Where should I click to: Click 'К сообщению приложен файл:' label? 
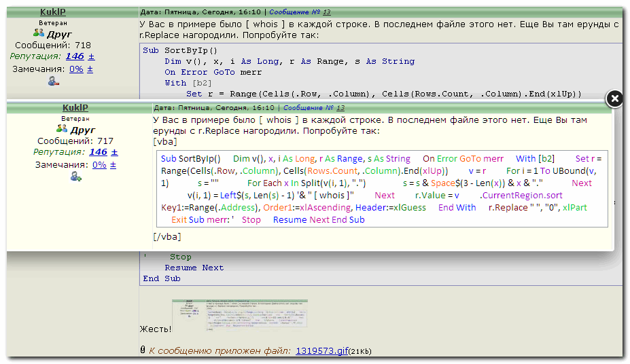click(220, 350)
